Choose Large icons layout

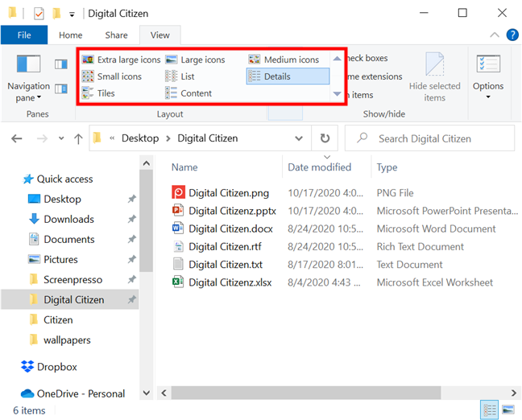[x=196, y=60]
